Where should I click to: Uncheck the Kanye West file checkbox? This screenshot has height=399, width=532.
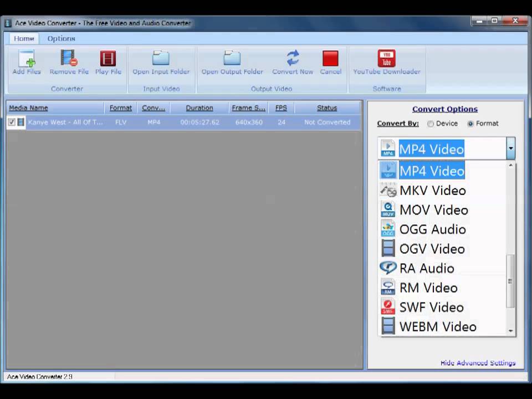(12, 122)
